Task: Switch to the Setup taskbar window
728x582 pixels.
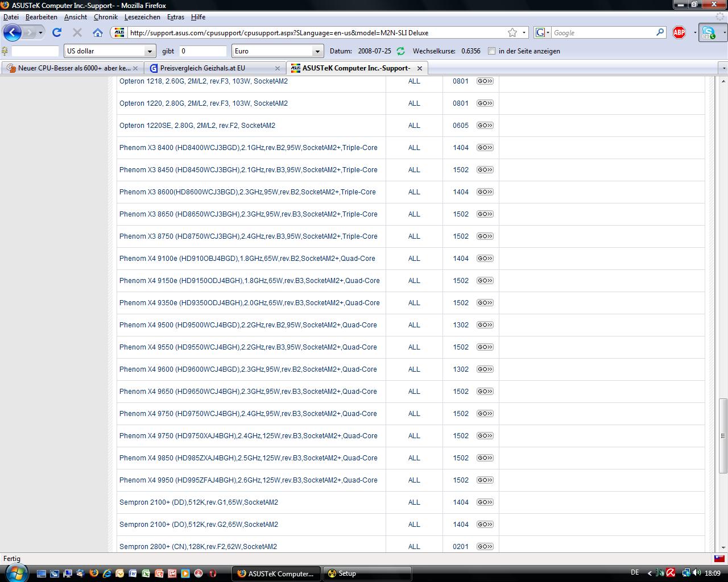Action: [367, 573]
